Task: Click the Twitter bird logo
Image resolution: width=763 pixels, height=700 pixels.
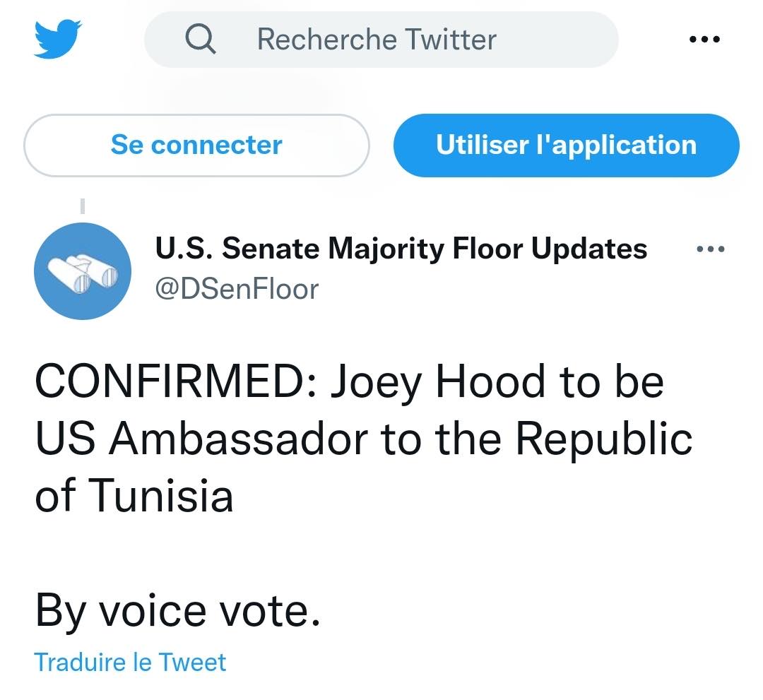Action: pyautogui.click(x=57, y=39)
